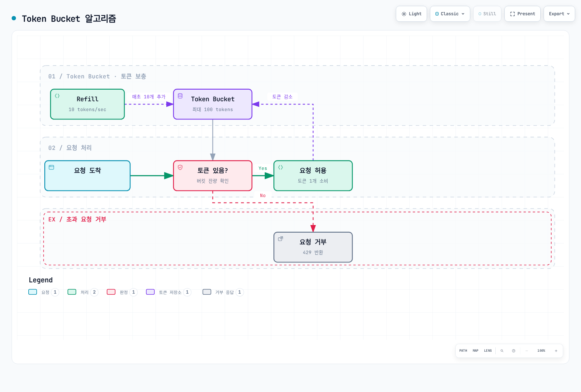Click the 'Legend' heading
Screen dimensions: 581x392
pyautogui.click(x=41, y=280)
